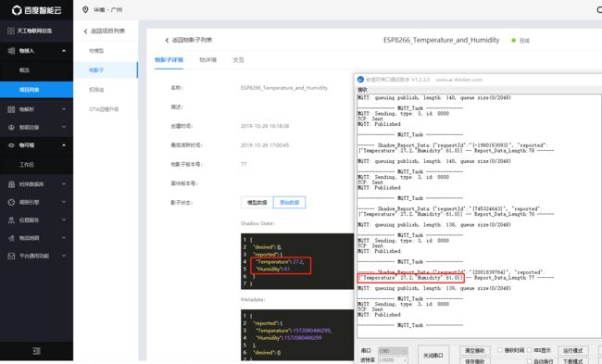Toggle the HEX display checkbox
This screenshot has width=602, height=364.
pyautogui.click(x=530, y=350)
